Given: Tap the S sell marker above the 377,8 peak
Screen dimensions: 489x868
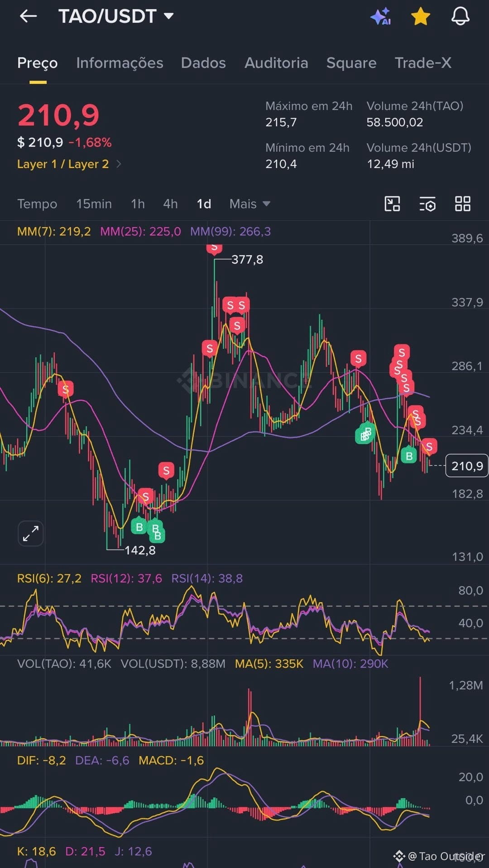Looking at the screenshot, I should click(x=214, y=248).
